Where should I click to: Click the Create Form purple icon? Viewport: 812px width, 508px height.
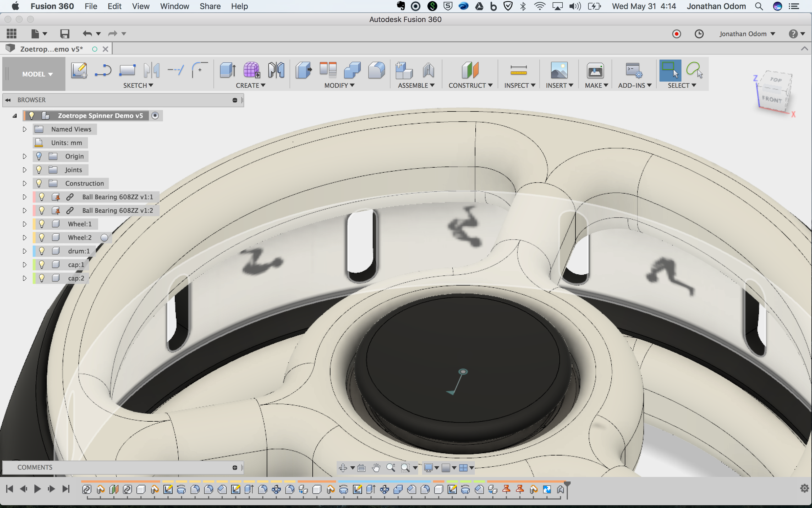click(x=251, y=70)
